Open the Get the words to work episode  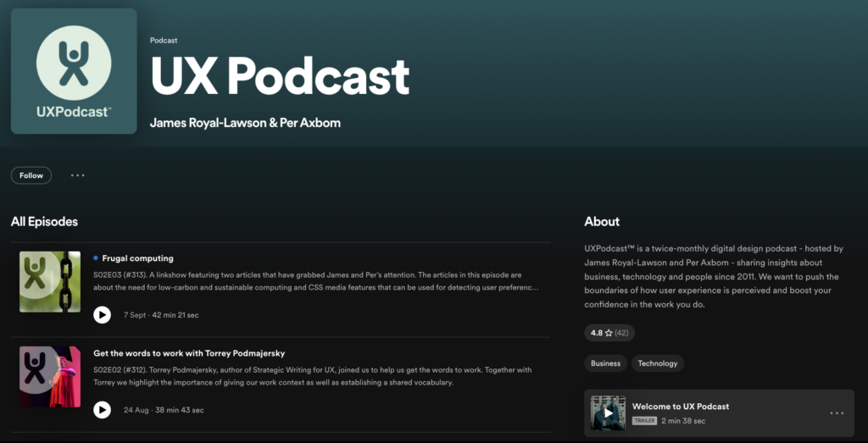click(189, 353)
